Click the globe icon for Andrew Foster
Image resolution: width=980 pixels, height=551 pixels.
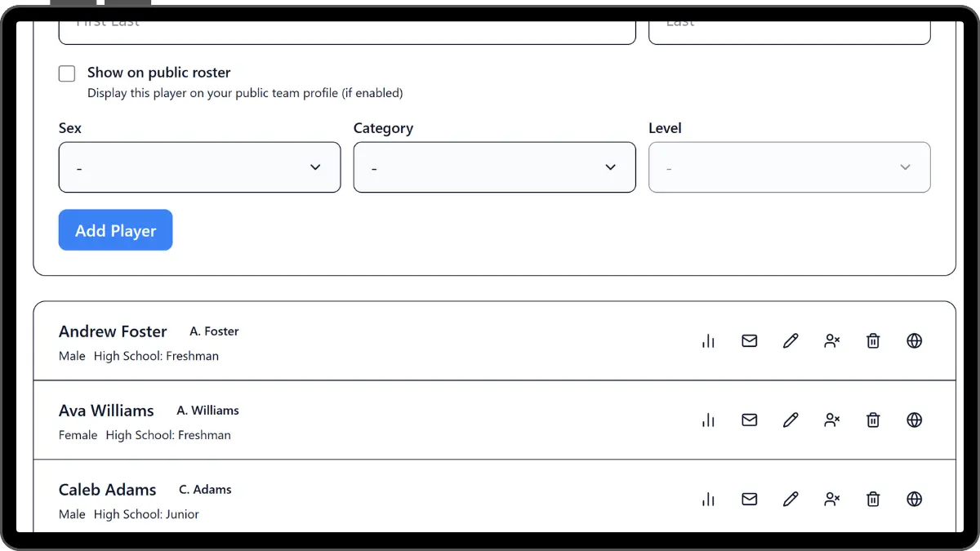point(914,340)
